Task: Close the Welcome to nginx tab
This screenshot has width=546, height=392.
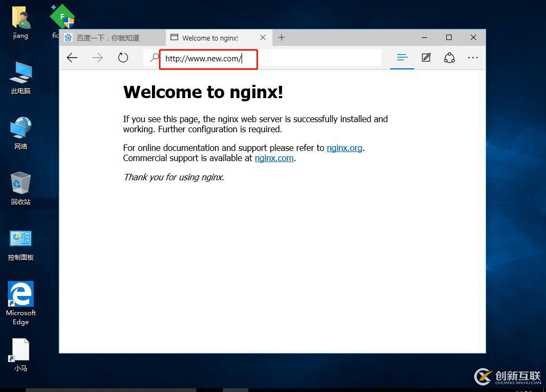Action: tap(263, 37)
